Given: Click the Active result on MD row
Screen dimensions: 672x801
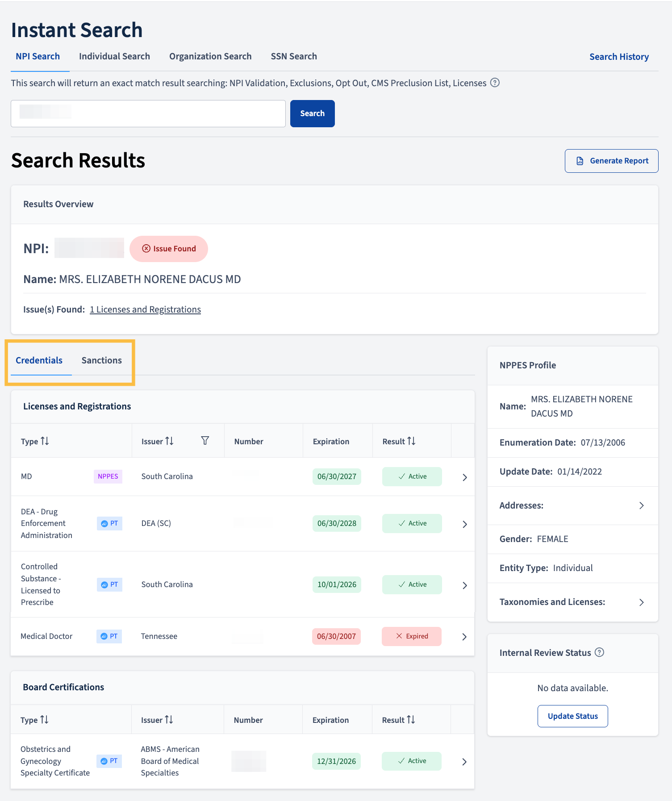Looking at the screenshot, I should coord(412,476).
